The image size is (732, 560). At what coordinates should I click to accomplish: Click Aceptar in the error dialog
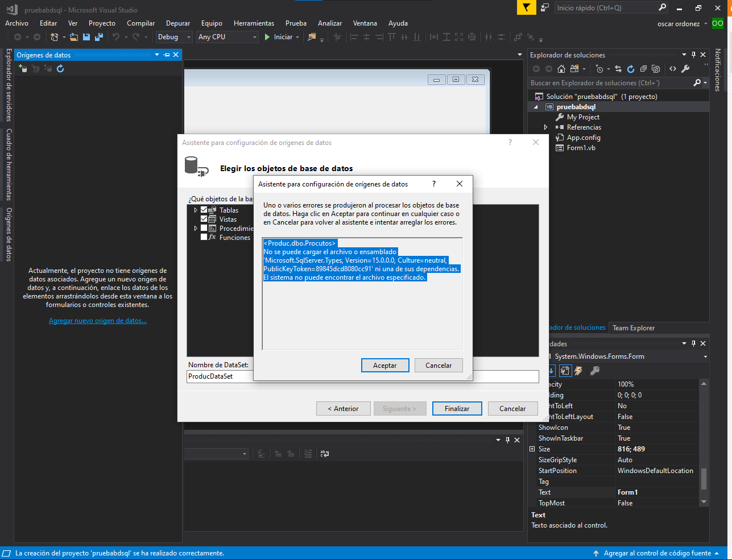click(x=385, y=366)
